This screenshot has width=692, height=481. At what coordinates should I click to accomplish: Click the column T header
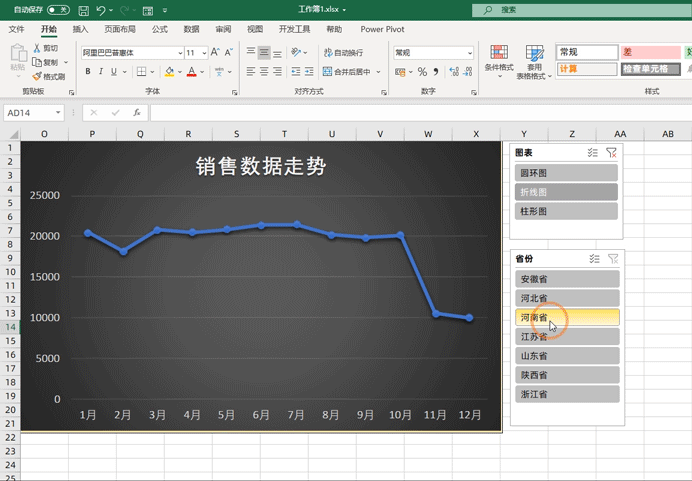[284, 134]
